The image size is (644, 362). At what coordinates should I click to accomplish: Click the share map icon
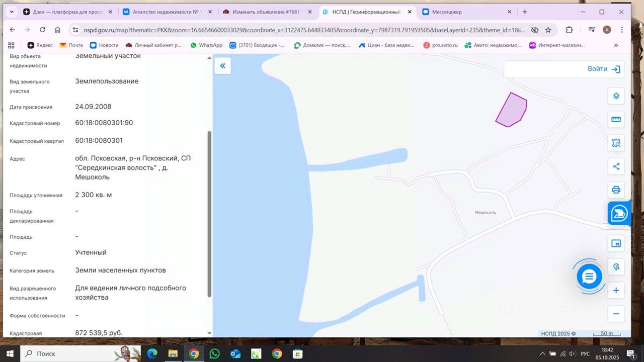[616, 166]
